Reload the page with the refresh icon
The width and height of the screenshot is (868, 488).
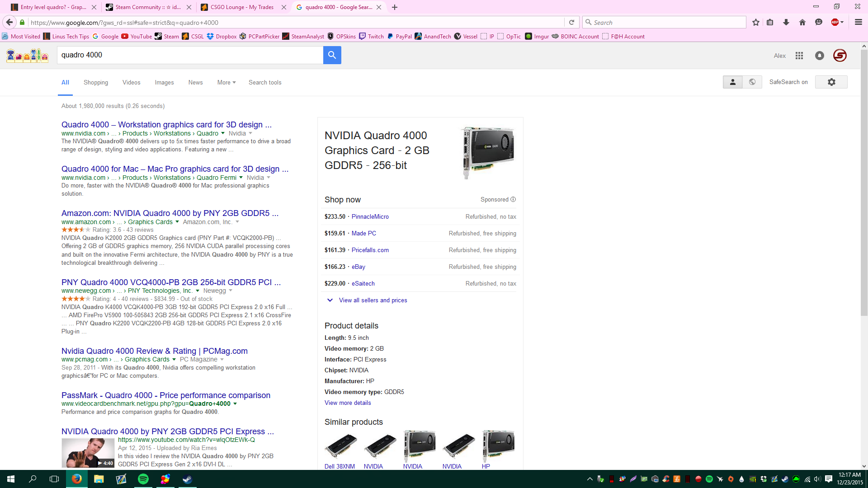coord(571,22)
